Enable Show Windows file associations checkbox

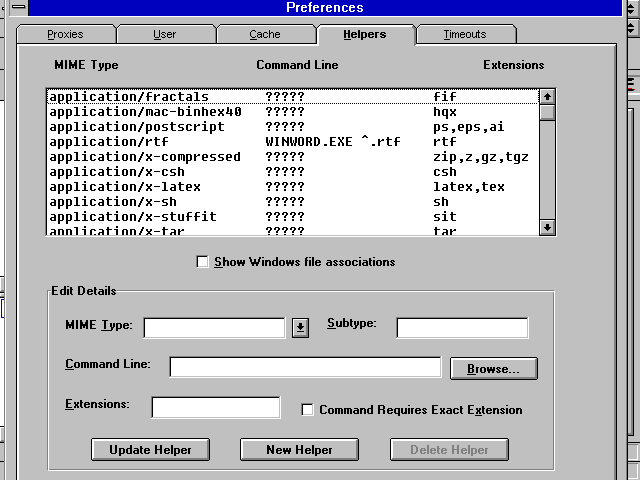pos(203,262)
